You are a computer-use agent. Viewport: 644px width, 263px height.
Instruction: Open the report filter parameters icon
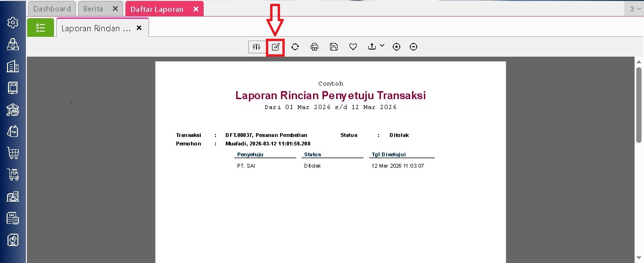[256, 47]
